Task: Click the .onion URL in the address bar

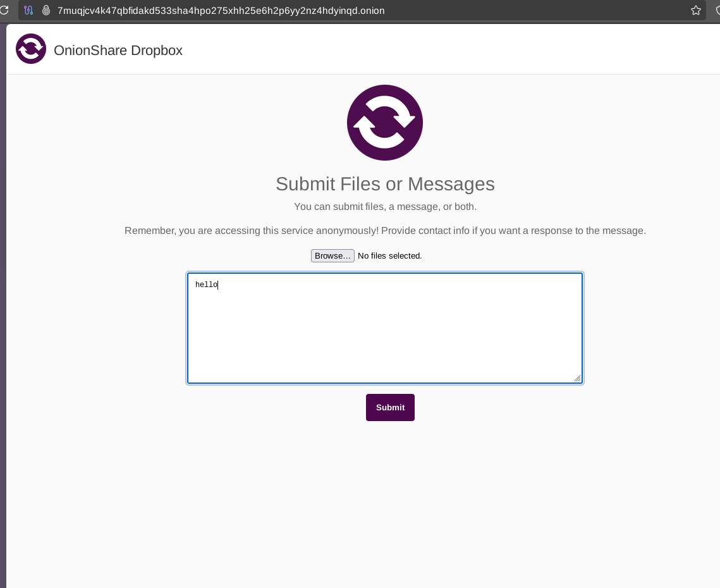Action: click(221, 10)
